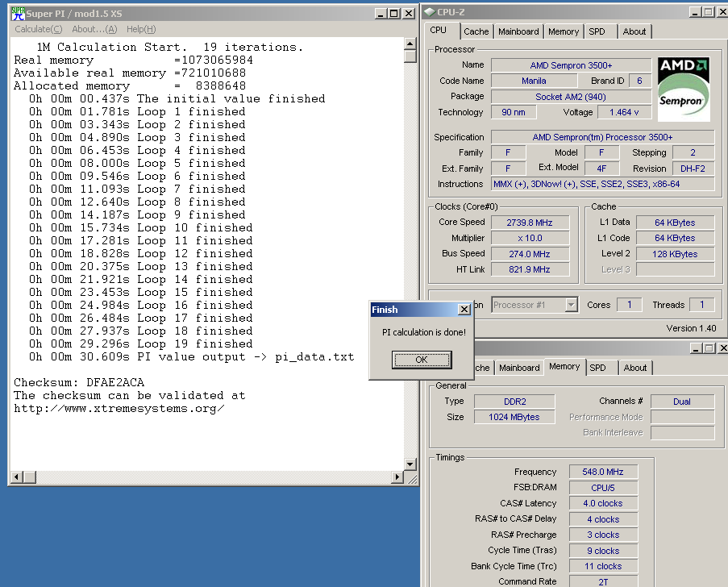Click the Super PI application icon
This screenshot has height=587, width=728.
coord(18,14)
